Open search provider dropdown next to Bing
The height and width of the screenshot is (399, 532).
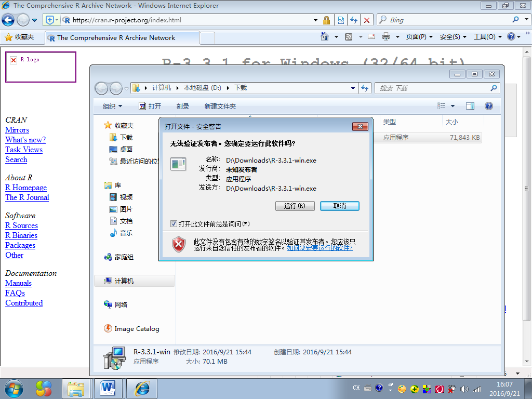click(527, 20)
